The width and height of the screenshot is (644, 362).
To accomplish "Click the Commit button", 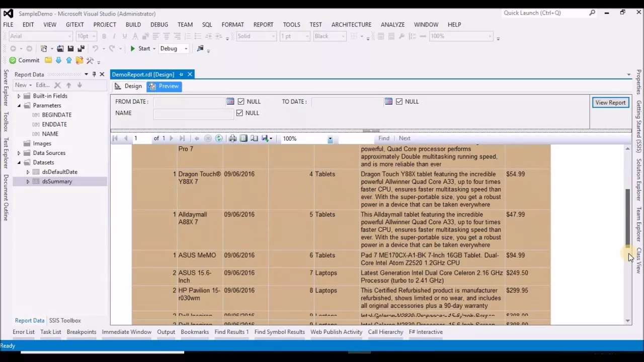I will click(x=23, y=60).
